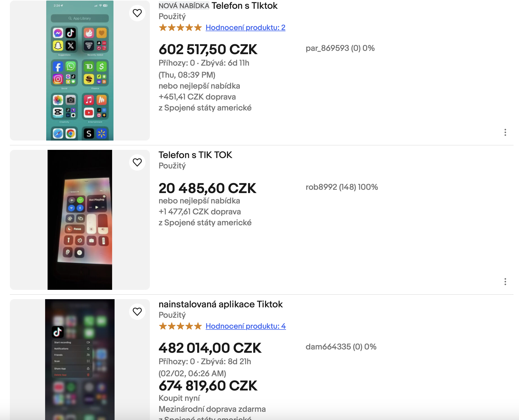Open listing titled Telefon s TIK TOK
This screenshot has width=519, height=420.
[196, 155]
